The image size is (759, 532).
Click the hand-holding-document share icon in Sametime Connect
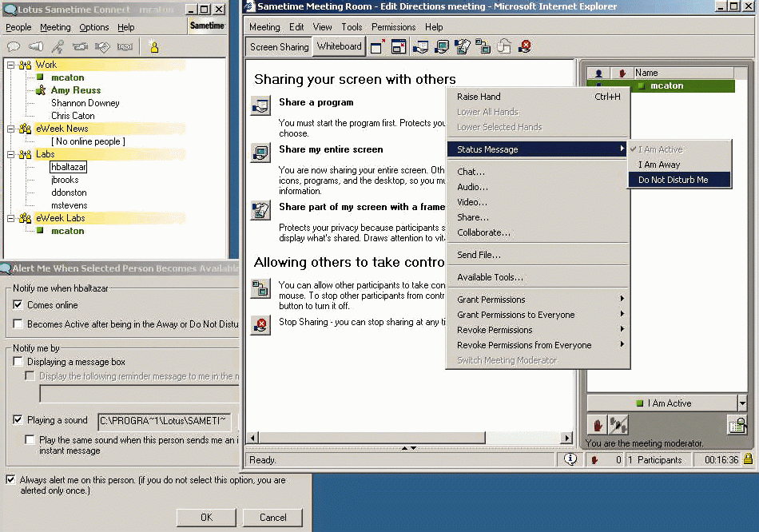[102, 47]
